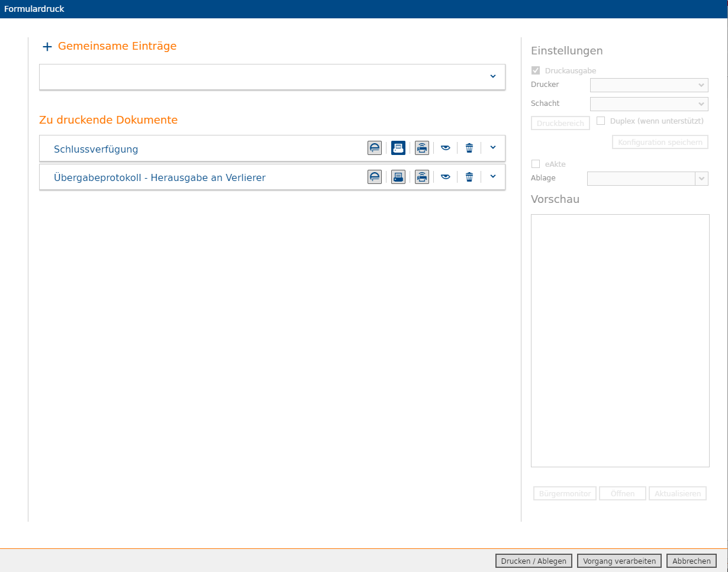Click the Abbrechen button

point(691,561)
